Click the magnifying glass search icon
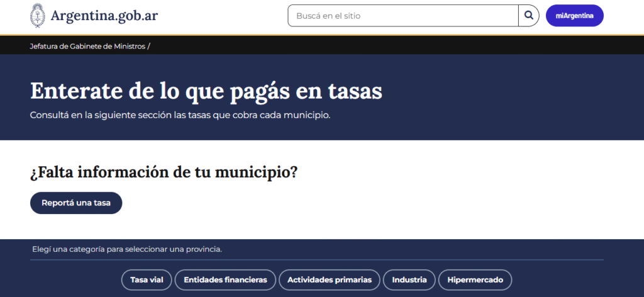Image resolution: width=644 pixels, height=297 pixels. (529, 16)
